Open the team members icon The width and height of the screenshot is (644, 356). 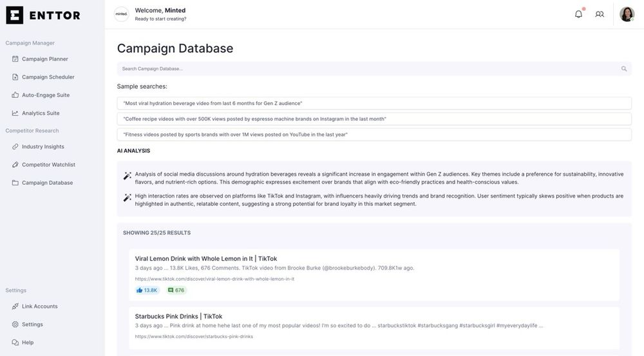point(600,14)
